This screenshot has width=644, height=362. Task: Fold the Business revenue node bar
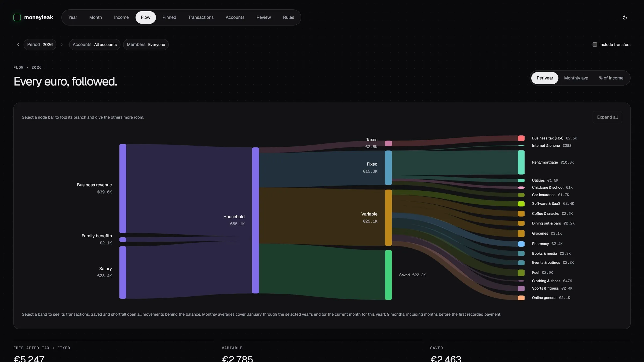[x=123, y=189]
